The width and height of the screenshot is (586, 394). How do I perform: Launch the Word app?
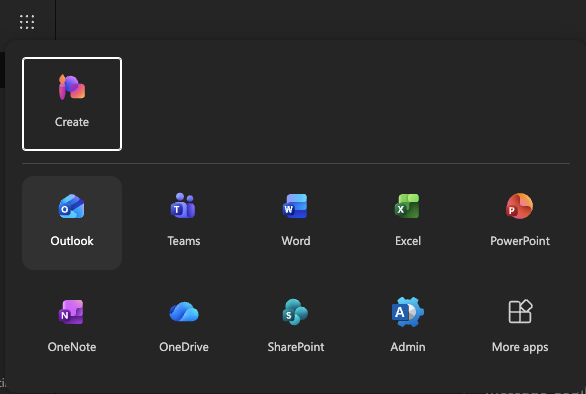point(296,223)
